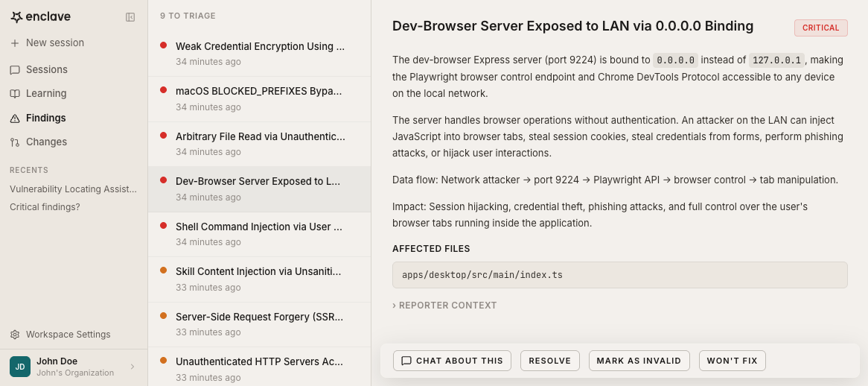868x386 pixels.
Task: Click the Workspace Settings gear icon
Action: coord(15,335)
